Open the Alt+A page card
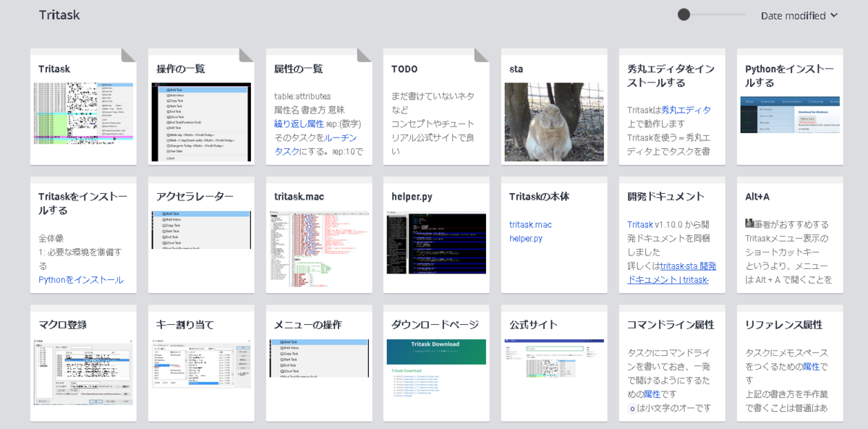 click(790, 235)
